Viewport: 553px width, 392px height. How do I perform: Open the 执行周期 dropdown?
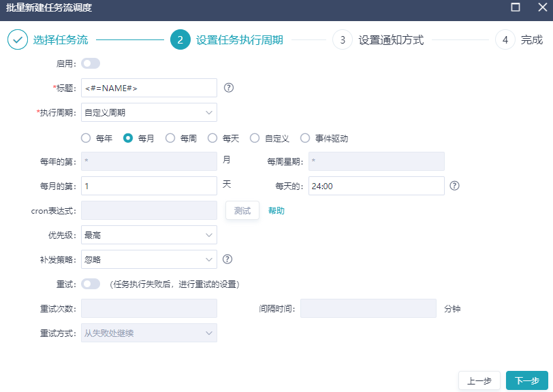(x=148, y=112)
